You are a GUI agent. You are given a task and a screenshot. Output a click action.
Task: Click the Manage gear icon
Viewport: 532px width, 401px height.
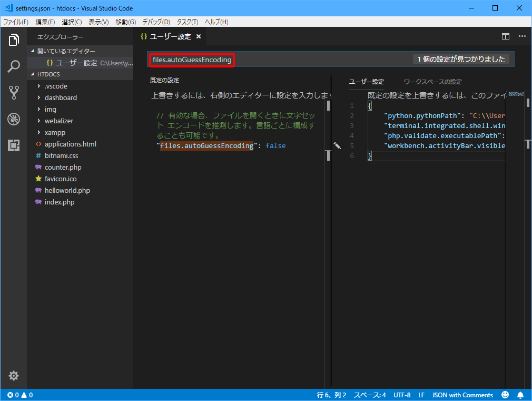tap(13, 376)
